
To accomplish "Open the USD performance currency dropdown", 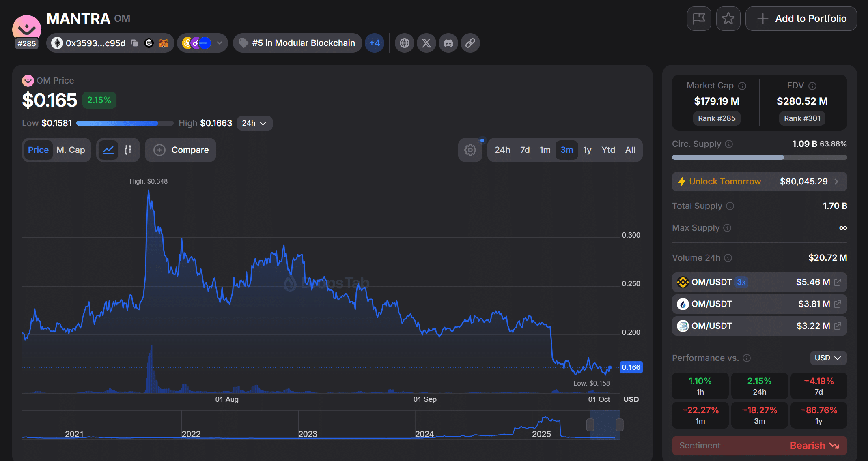I will coord(828,358).
